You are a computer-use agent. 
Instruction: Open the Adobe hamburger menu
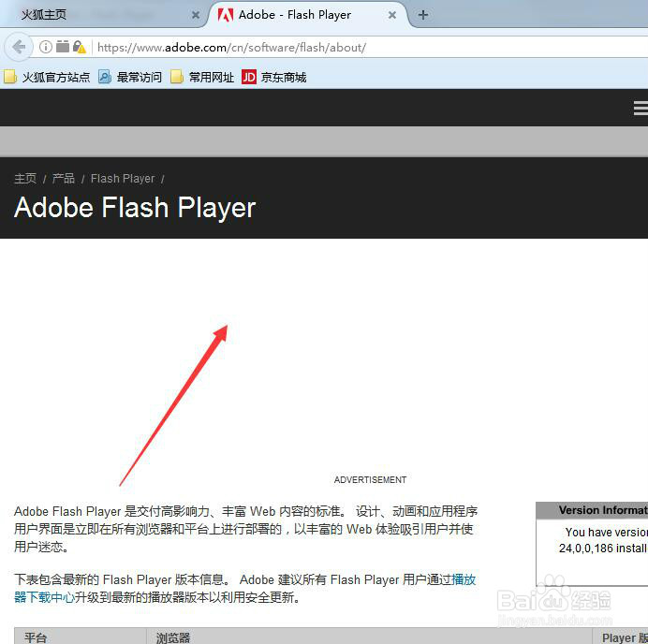coord(641,109)
